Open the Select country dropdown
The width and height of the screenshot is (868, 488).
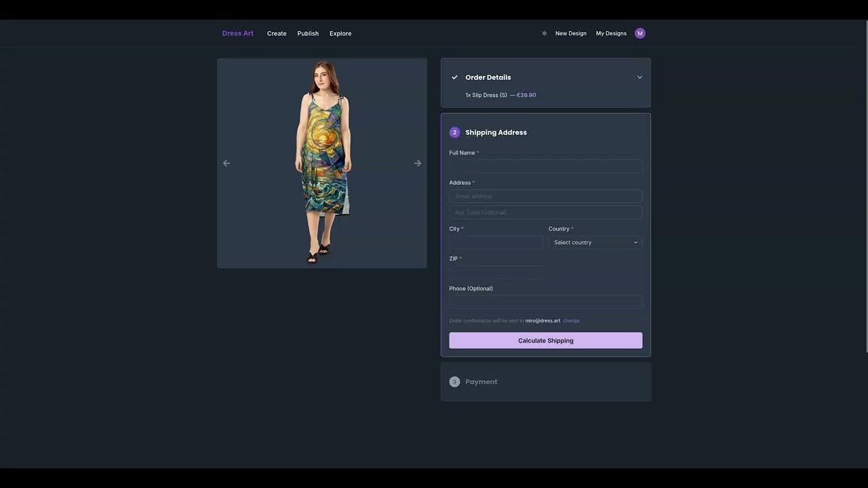tap(595, 242)
